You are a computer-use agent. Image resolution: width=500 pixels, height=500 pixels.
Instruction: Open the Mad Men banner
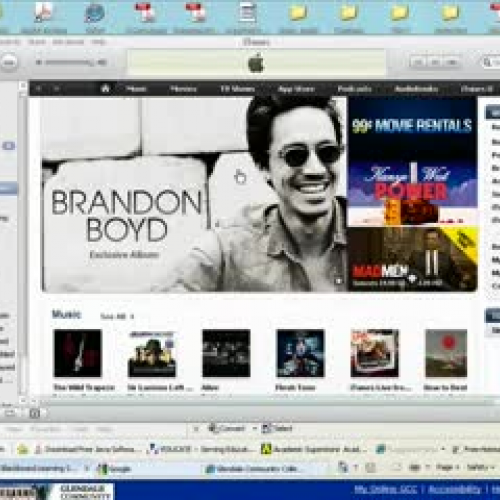click(413, 259)
